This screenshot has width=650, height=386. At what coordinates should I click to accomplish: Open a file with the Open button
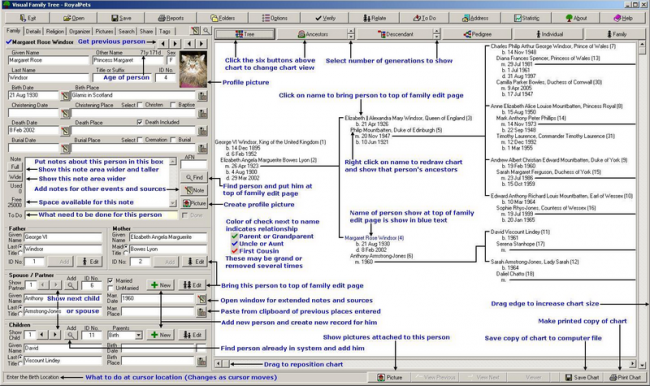coord(73,18)
